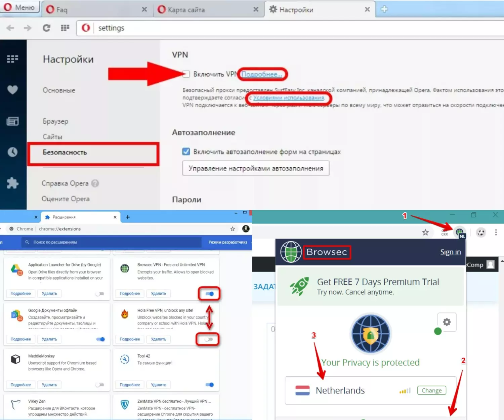This screenshot has height=420, width=504.
Task: Open Opera speed dial grid icon in sidebar
Action: [x=12, y=59]
